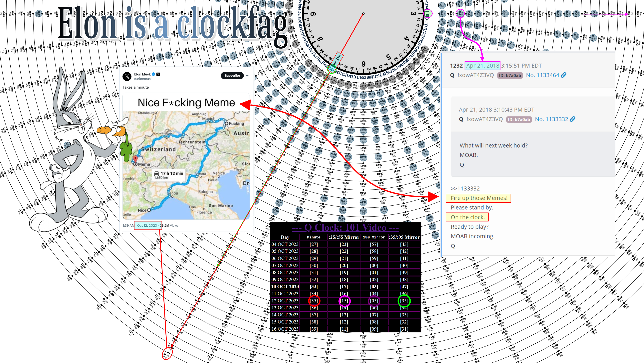Click the 'MOAB incoming.' line
This screenshot has height=363, width=644.
coord(473,236)
